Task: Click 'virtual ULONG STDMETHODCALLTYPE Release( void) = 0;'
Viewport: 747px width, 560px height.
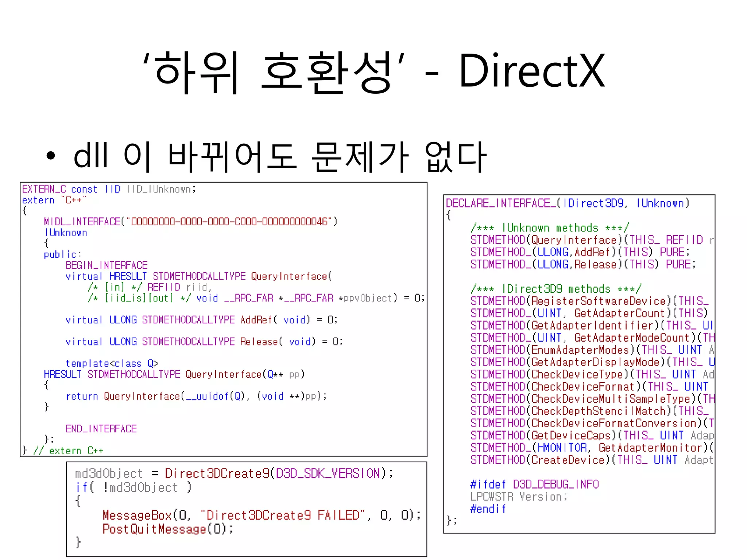Action: point(204,342)
